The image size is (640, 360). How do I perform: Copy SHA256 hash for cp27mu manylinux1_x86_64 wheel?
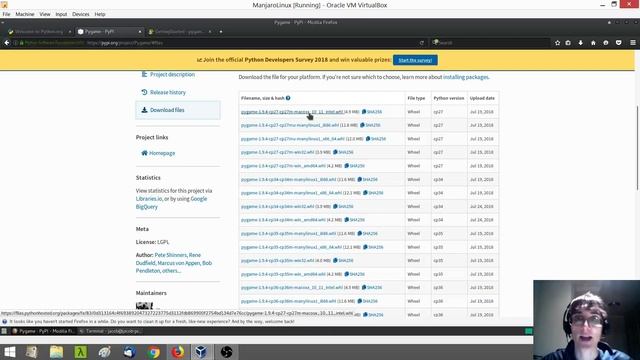click(x=376, y=139)
